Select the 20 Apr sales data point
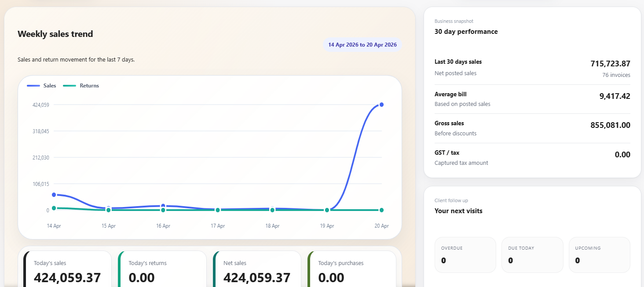644x287 pixels. [381, 105]
